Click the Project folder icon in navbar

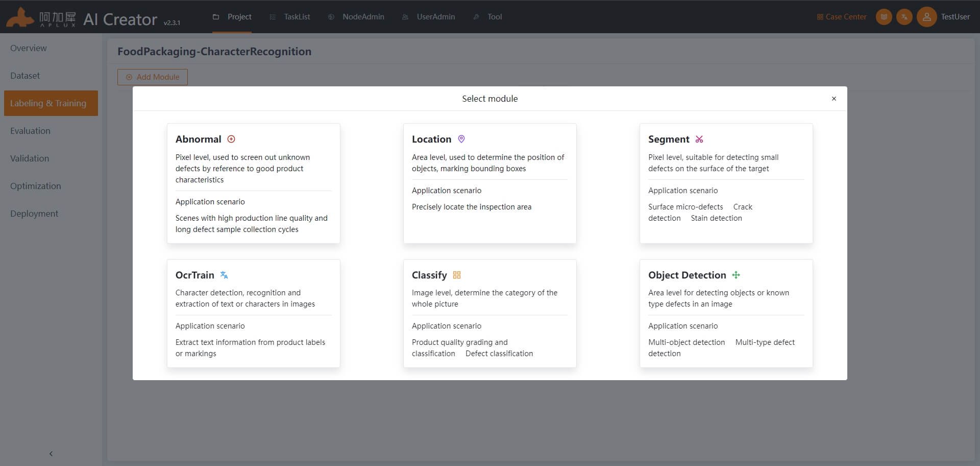[x=216, y=17]
